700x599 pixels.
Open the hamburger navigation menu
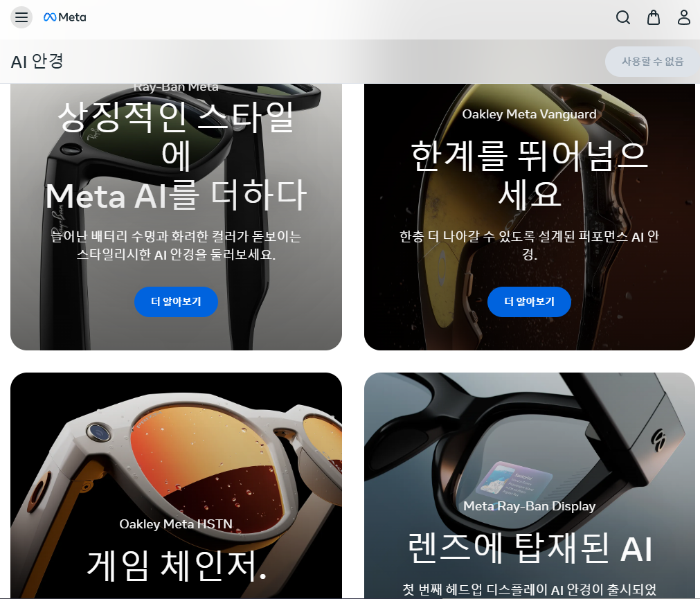(x=21, y=17)
